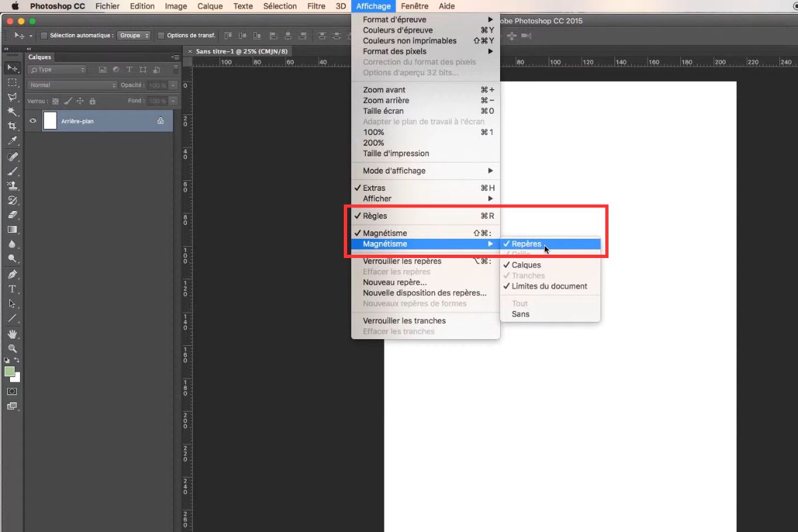This screenshot has height=532, width=798.
Task: Select the Magic Wand tool
Action: [x=12, y=112]
